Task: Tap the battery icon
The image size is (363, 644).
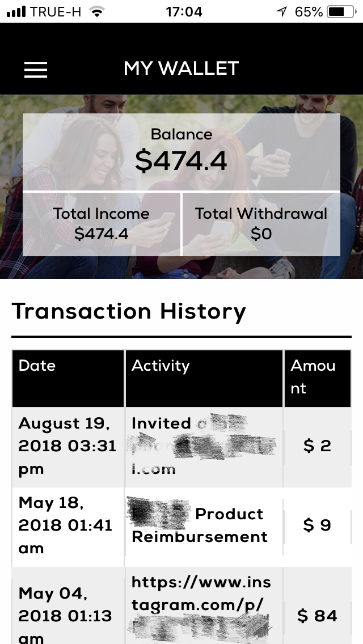Action: pos(341,11)
